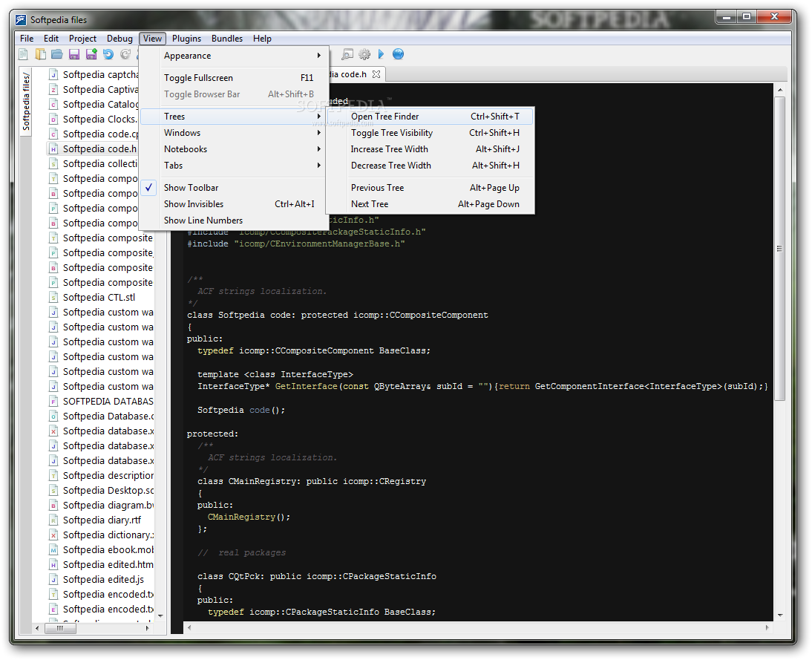Select Softpedia diary.rtf in file tree
This screenshot has width=812, height=660.
[x=102, y=520]
